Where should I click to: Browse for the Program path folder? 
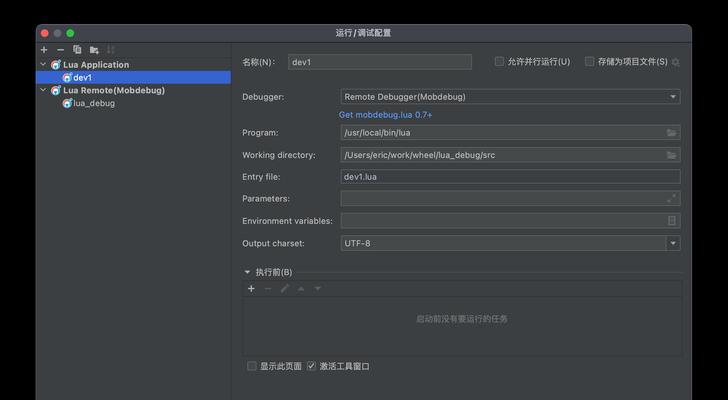point(671,133)
